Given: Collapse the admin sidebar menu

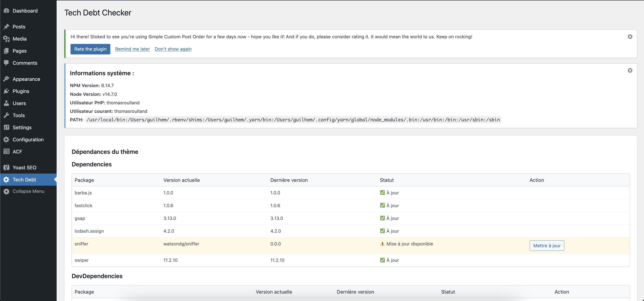Looking at the screenshot, I should pyautogui.click(x=28, y=191).
